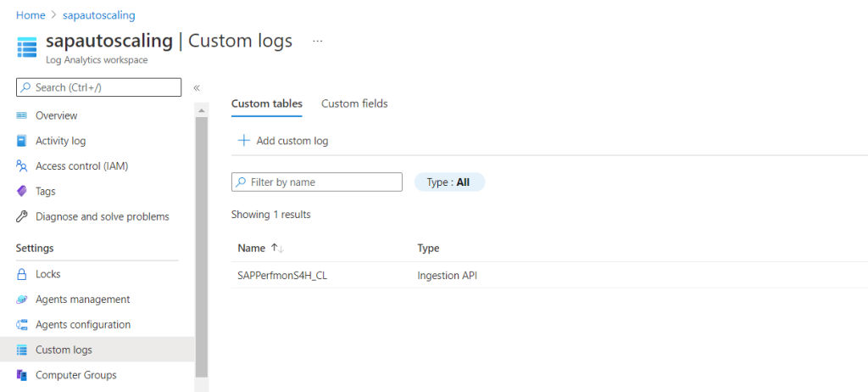Screen dimensions: 868x392
Task: Select the Custom tables tab
Action: coord(267,104)
